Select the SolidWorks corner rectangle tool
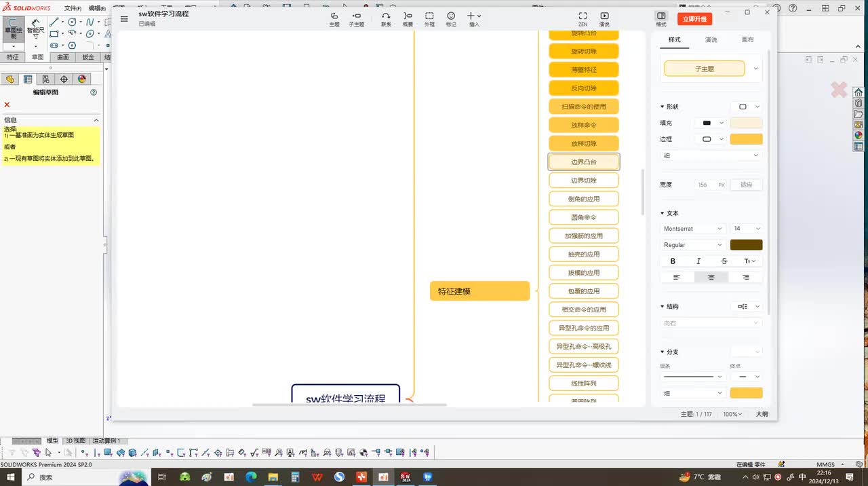This screenshot has height=486, width=868. pos(54,33)
